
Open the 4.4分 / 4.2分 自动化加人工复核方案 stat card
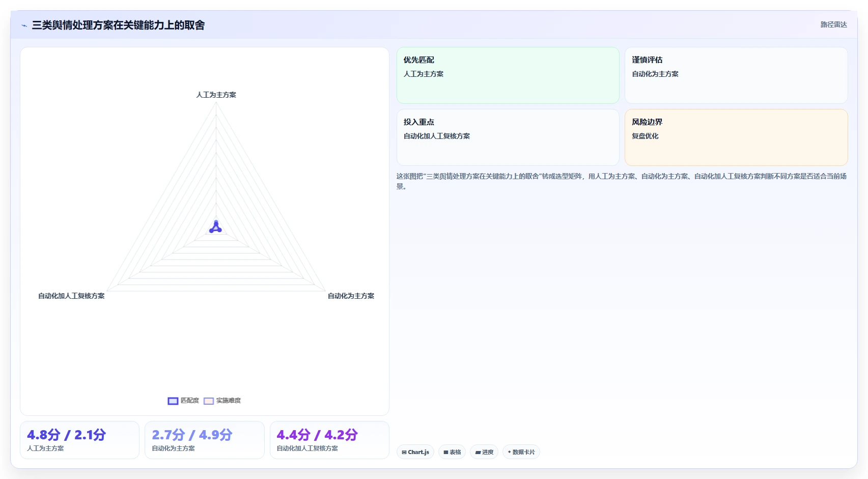(329, 440)
